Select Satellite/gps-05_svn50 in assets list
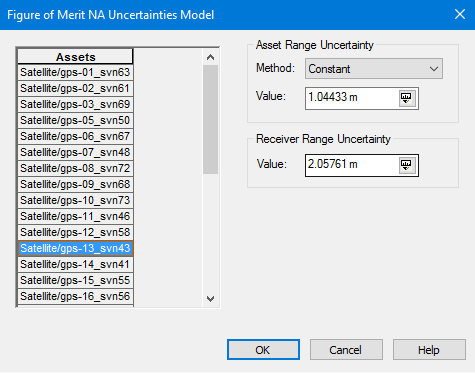The image size is (475, 373). (x=76, y=120)
